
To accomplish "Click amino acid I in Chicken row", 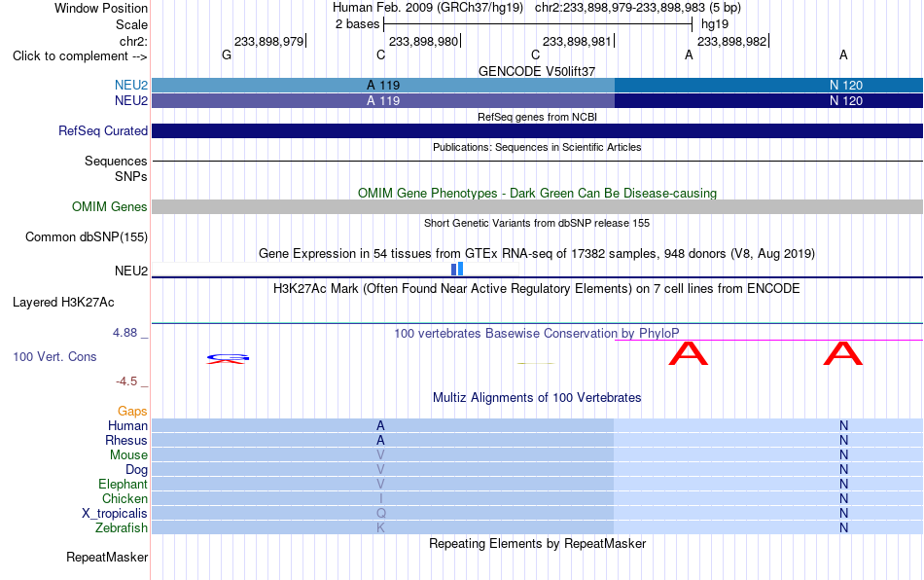I will click(x=380, y=498).
